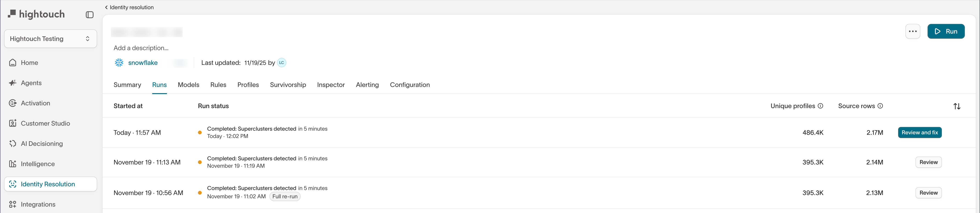Click 'Review and fix' on today's run
Image resolution: width=980 pixels, height=213 pixels.
[920, 132]
